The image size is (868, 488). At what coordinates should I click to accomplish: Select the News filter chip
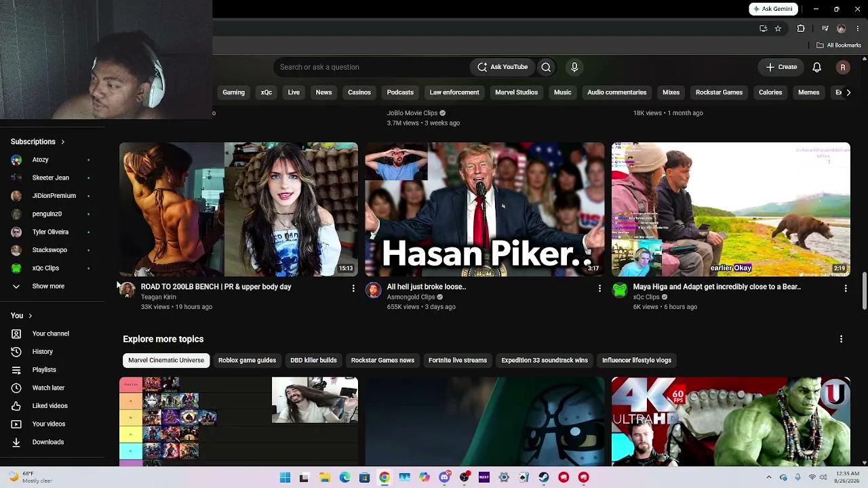323,92
